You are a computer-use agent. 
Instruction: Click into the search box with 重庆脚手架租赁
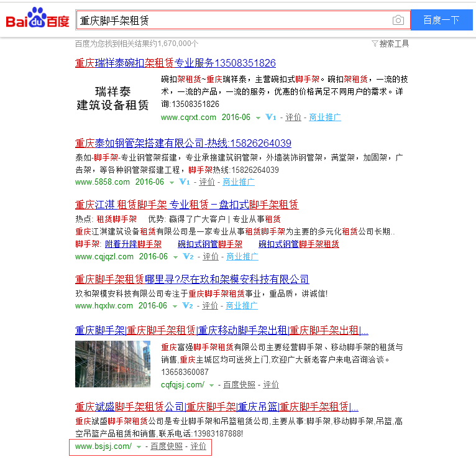(x=233, y=21)
